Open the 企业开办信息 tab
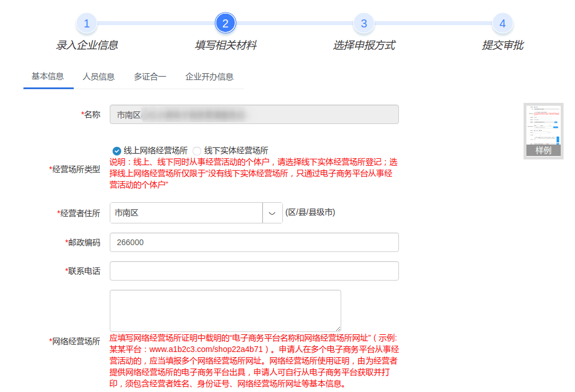Screen dimensions: 575x392 (x=209, y=77)
